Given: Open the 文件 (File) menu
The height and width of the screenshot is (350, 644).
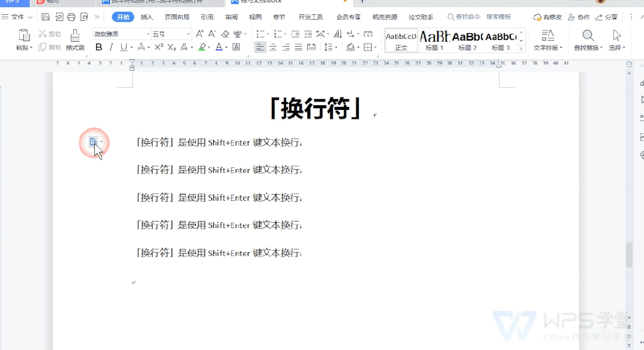Looking at the screenshot, I should 17,17.
